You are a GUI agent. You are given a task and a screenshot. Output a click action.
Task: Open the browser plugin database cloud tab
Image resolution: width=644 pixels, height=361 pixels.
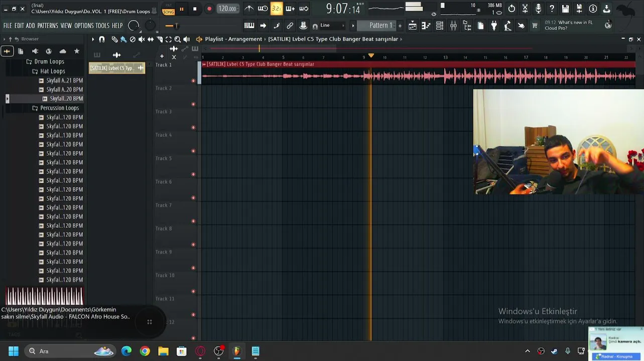coord(63,51)
